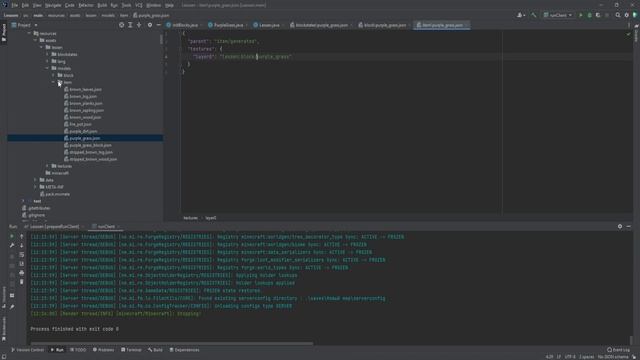
Task: Open the Refactor menu
Action: click(x=86, y=5)
